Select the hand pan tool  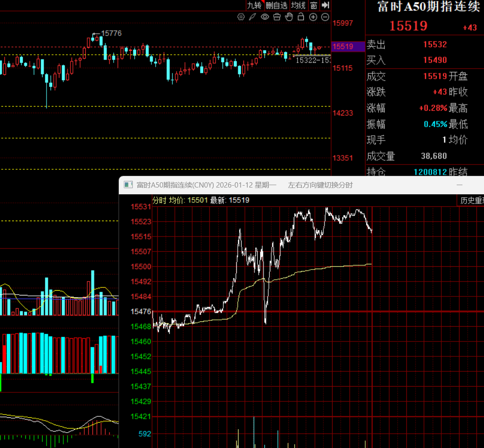click(x=288, y=17)
